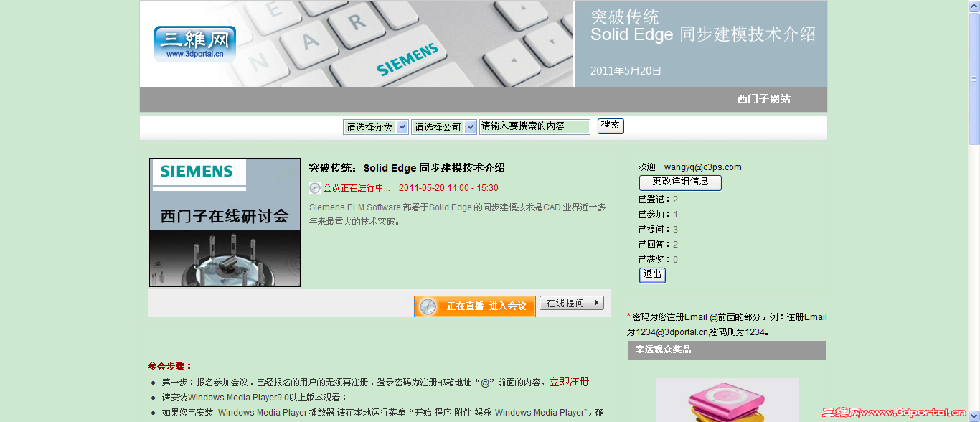Focus the search box reading 请输入要搜索的内容
The width and height of the screenshot is (980, 422).
click(x=534, y=127)
